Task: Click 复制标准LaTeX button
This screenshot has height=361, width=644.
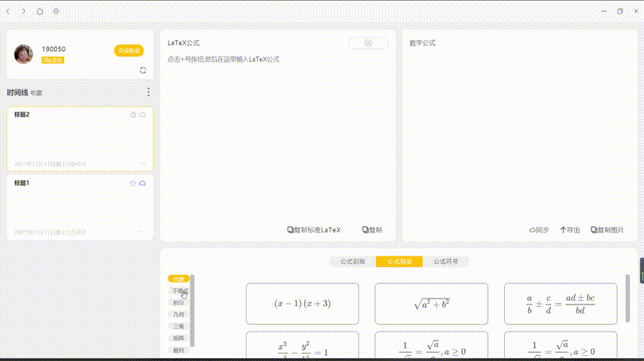Action: coord(314,230)
